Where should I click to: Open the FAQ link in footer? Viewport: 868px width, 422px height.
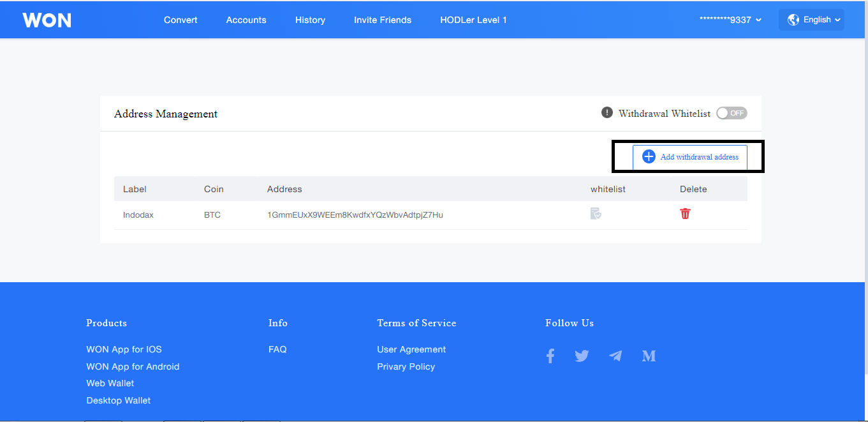(277, 349)
